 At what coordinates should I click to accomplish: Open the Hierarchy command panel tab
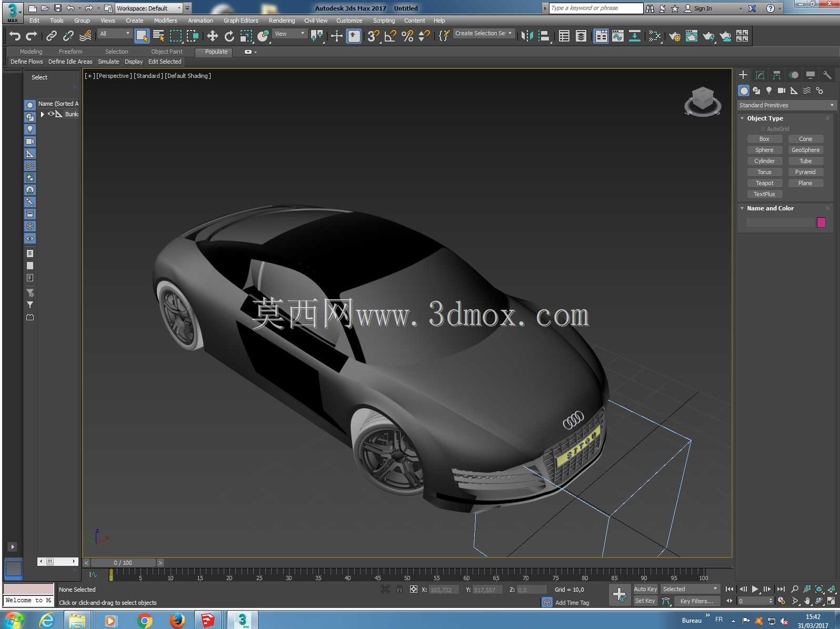pos(776,75)
